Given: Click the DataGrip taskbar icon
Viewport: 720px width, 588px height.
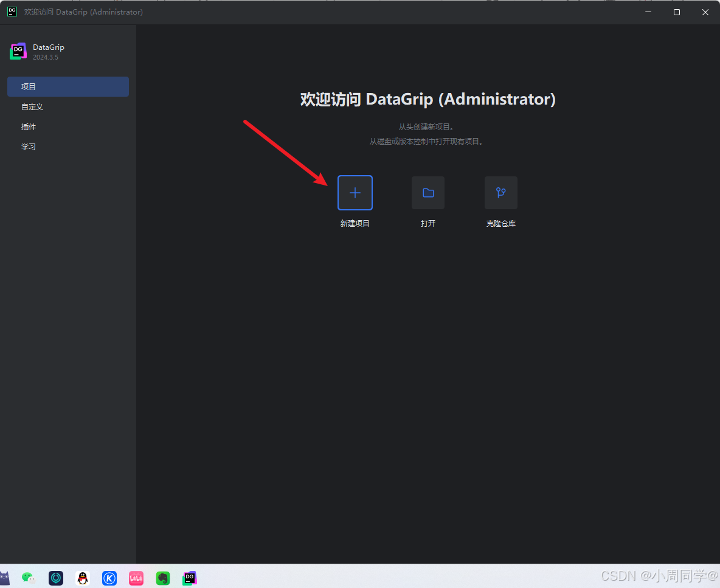Looking at the screenshot, I should pos(190,578).
